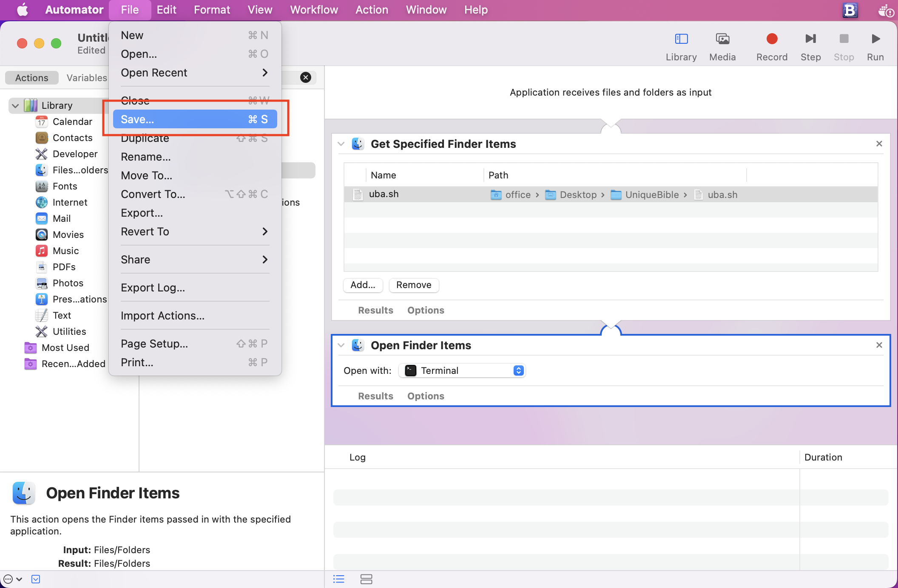The height and width of the screenshot is (588, 898).
Task: Choose Import Actions… menu item
Action: [195, 316]
